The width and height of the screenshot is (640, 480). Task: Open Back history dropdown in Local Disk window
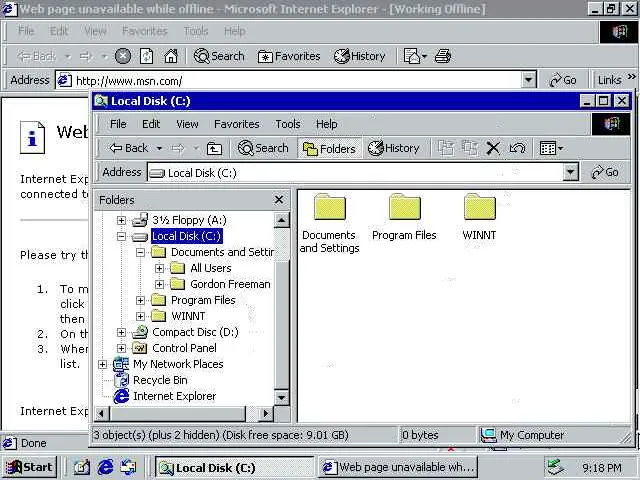point(159,149)
